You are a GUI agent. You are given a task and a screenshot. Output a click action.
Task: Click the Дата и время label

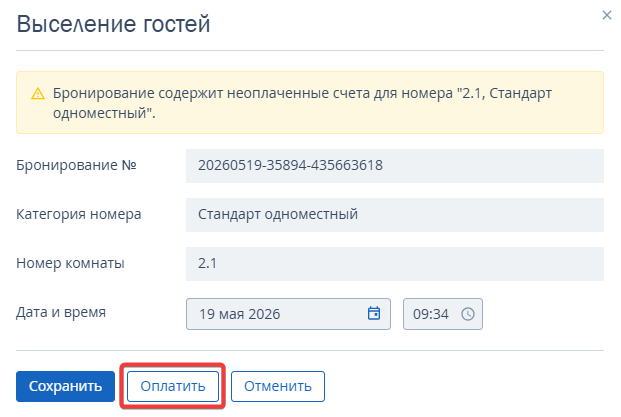[61, 312]
